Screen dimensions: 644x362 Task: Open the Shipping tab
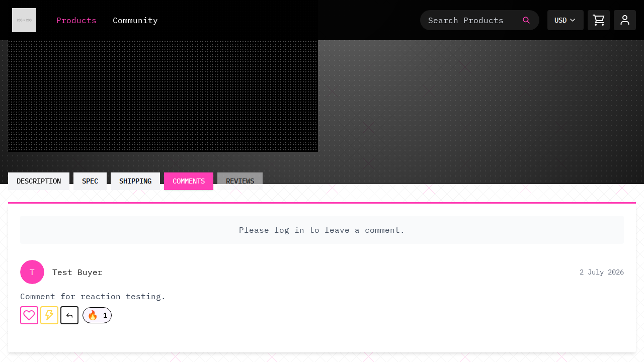[x=135, y=181]
